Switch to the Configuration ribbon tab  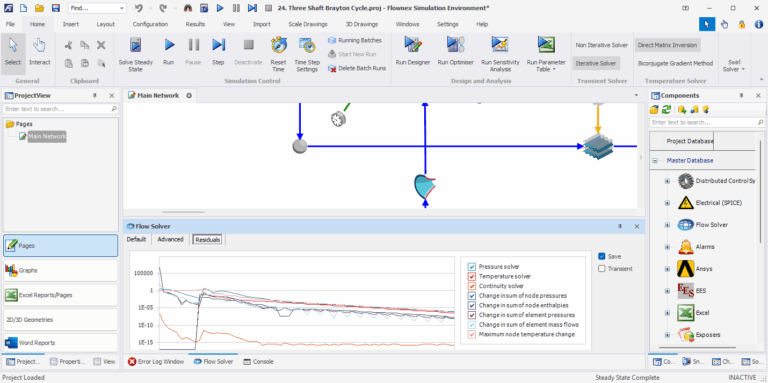150,24
